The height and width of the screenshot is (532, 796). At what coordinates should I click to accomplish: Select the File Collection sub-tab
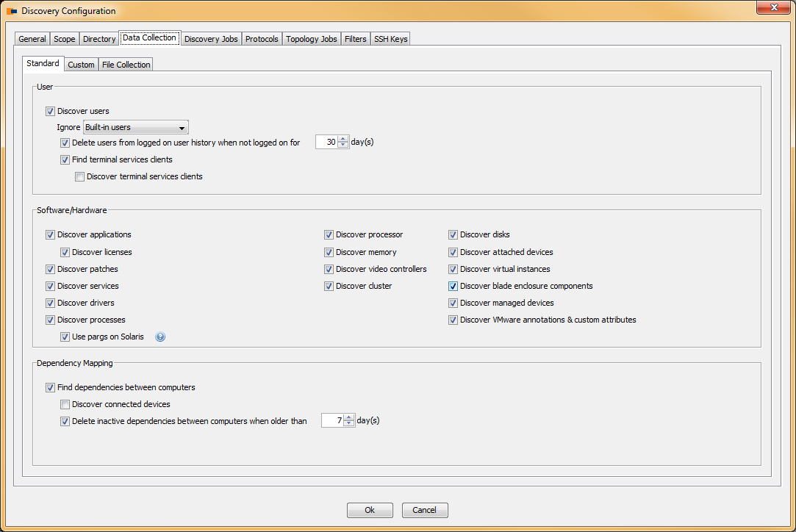pos(126,65)
